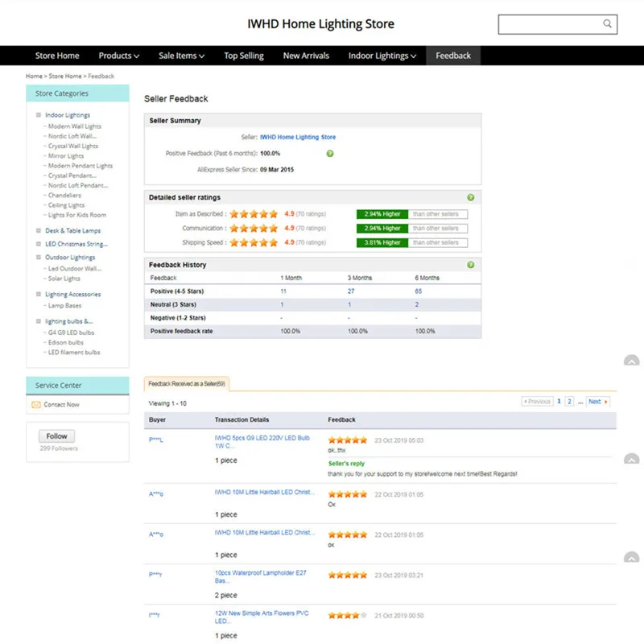
Task: Open LED filament bulbs category
Action: pyautogui.click(x=74, y=353)
